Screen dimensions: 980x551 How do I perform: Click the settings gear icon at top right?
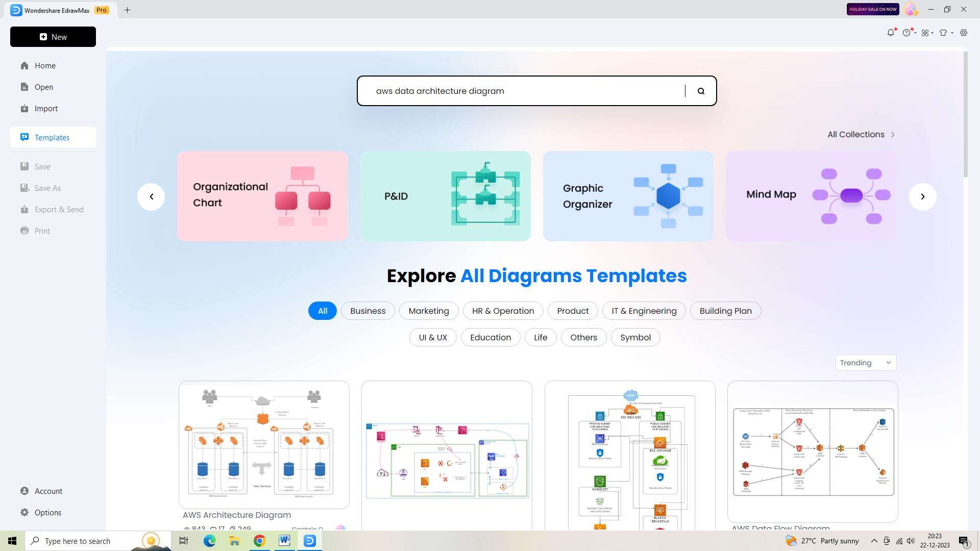[964, 33]
